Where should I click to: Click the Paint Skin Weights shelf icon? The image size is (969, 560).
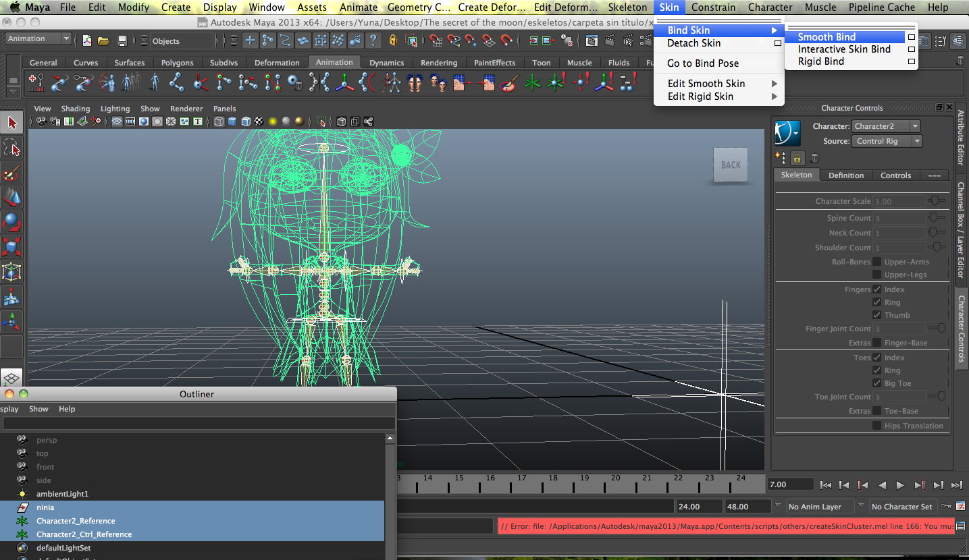pos(510,84)
